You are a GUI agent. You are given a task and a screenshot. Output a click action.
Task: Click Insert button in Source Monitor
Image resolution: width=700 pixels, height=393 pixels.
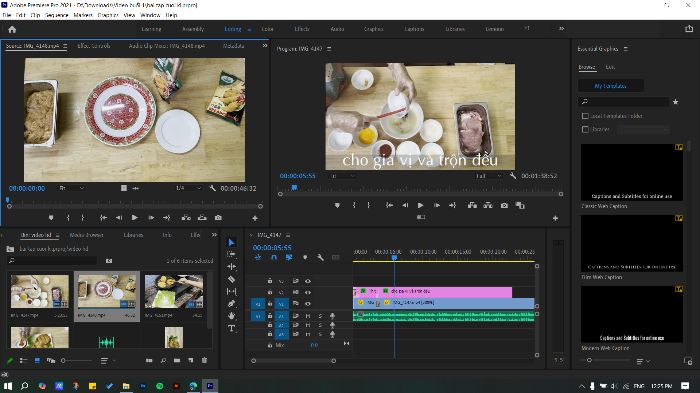click(x=186, y=217)
